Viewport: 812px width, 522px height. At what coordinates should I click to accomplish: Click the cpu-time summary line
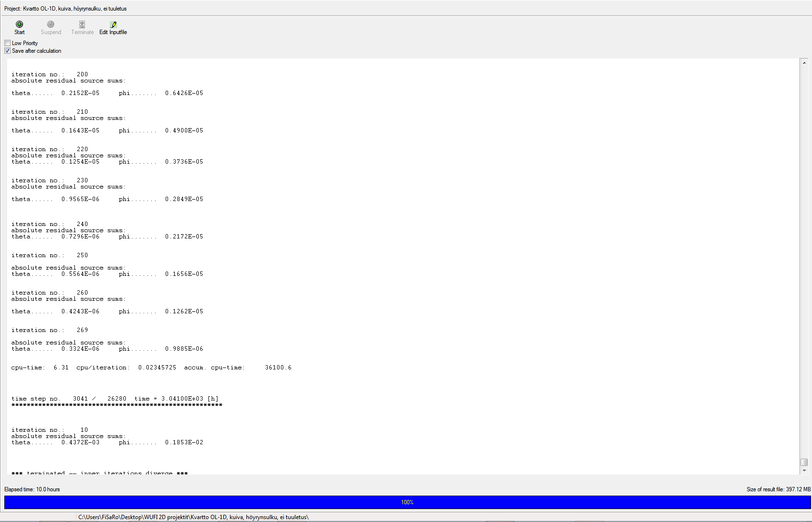point(151,368)
